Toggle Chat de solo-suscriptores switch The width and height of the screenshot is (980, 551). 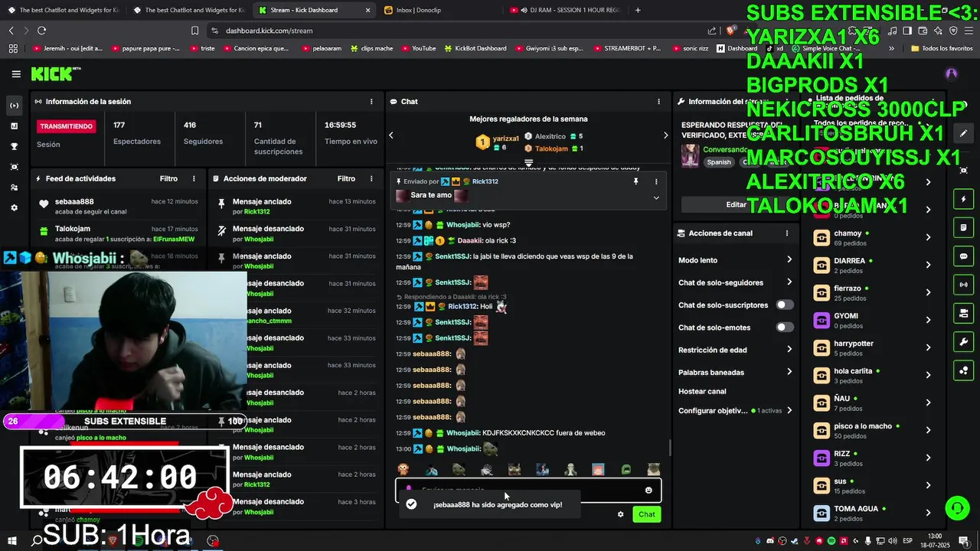[x=785, y=305]
